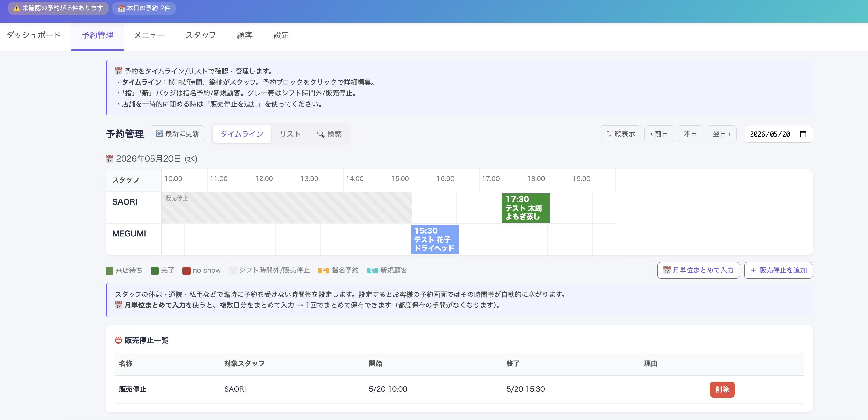The image size is (868, 420).
Task: Click the 2026/05/20 date field
Action: pyautogui.click(x=778, y=134)
